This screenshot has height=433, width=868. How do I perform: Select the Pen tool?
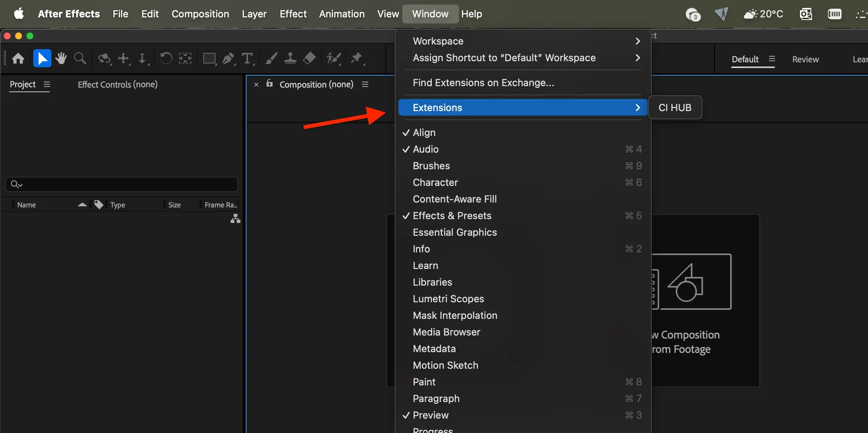tap(228, 59)
